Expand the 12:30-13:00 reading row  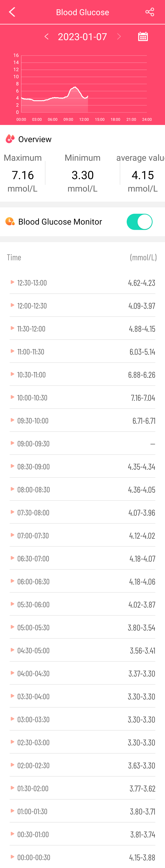82,283
